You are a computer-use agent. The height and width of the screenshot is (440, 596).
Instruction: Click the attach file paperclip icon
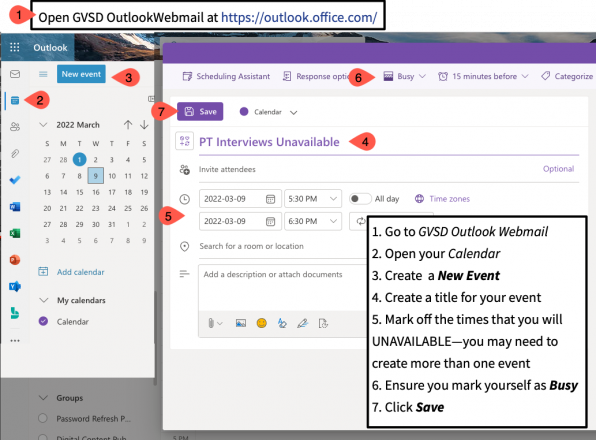click(x=211, y=323)
